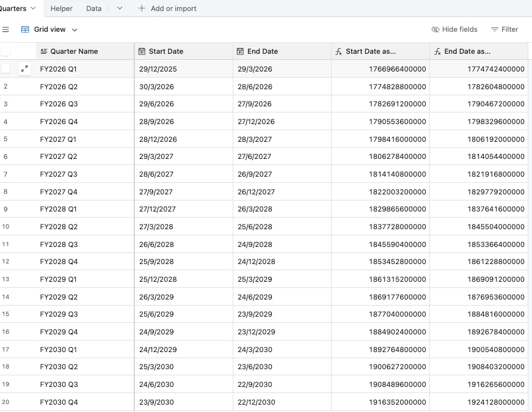Click the Grid view table icon
The width and height of the screenshot is (532, 412).
(x=25, y=29)
